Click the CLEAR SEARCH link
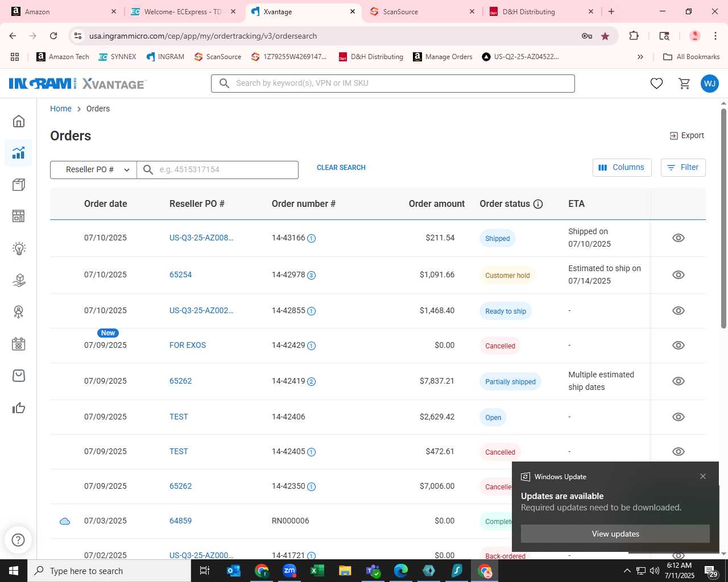The image size is (728, 582). (341, 168)
